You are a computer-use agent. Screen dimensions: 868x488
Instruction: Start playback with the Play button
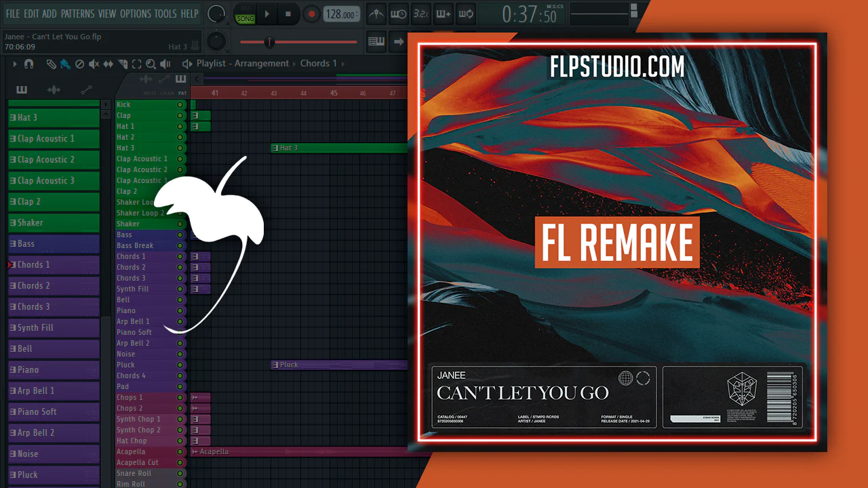[x=267, y=14]
